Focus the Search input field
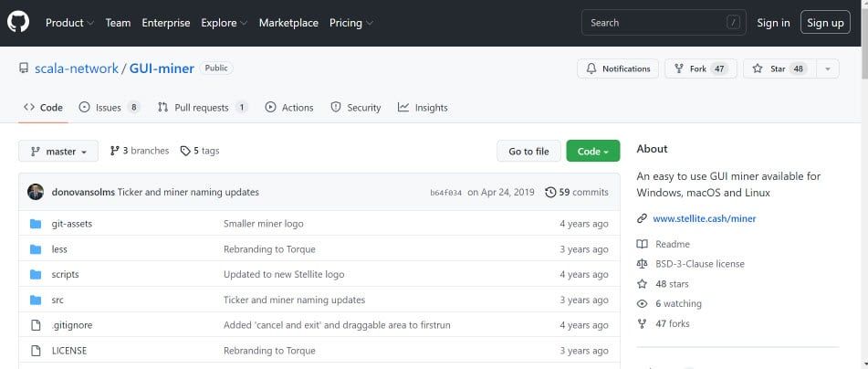Screen dimensions: 868x369 [664, 23]
